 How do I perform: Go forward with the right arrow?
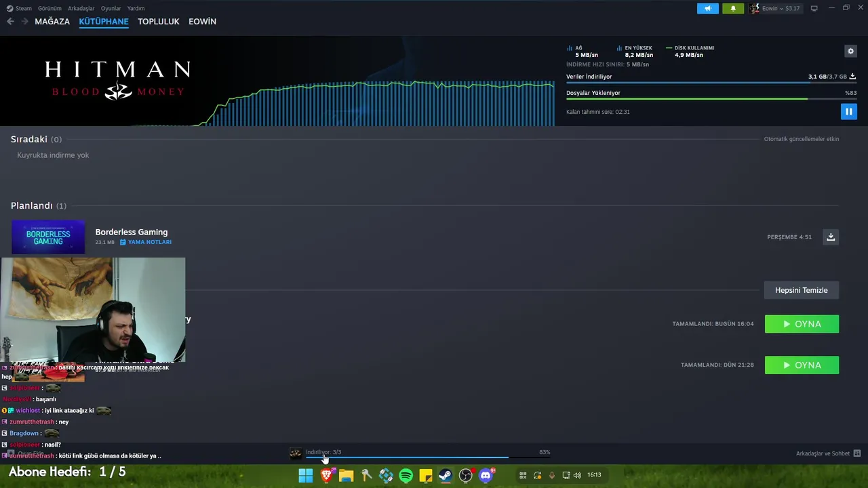tap(24, 21)
